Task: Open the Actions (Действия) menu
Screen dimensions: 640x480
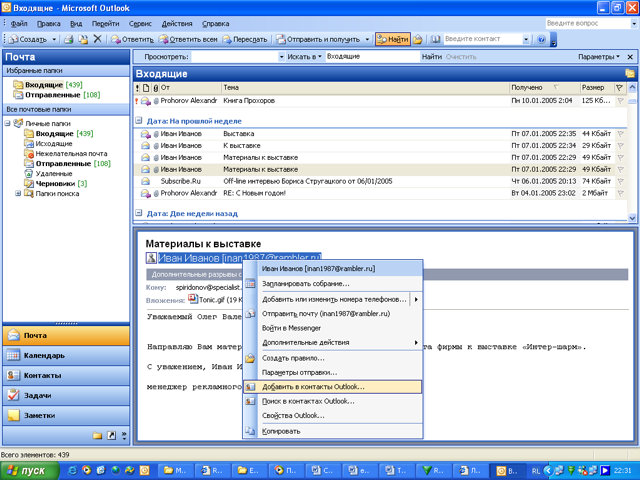Action: point(177,24)
